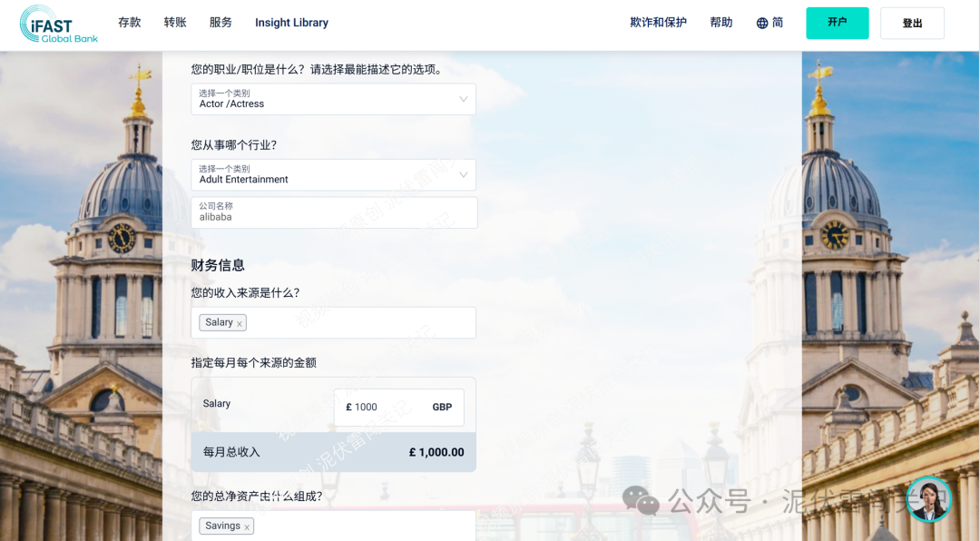
Task: Click the 登出 button
Action: point(912,23)
